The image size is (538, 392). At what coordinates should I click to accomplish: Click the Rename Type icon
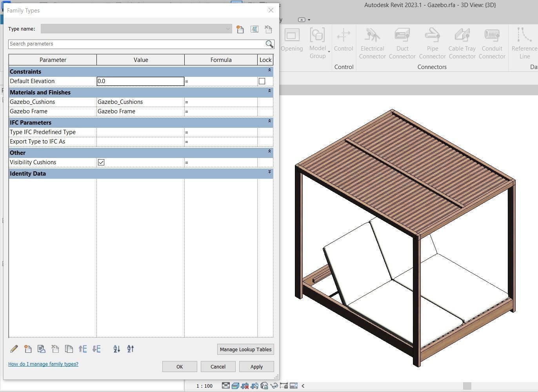pos(254,29)
